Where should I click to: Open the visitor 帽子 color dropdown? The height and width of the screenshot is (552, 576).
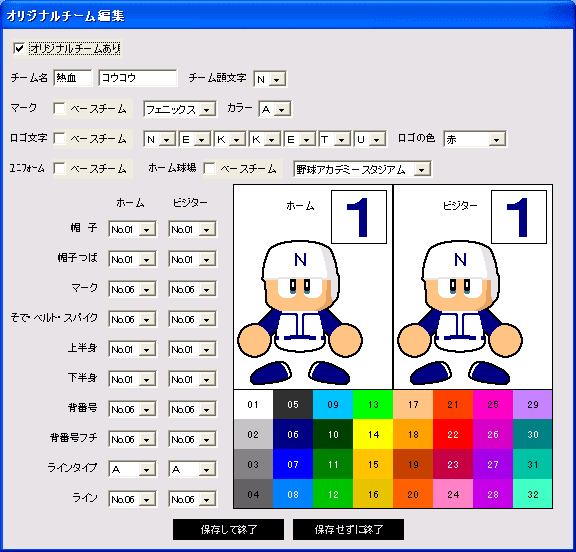pos(192,229)
